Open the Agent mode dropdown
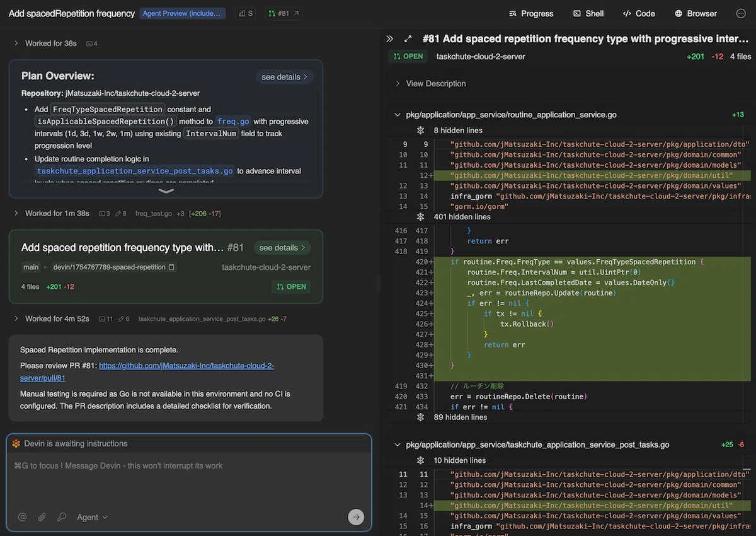The height and width of the screenshot is (536, 756). 92,517
